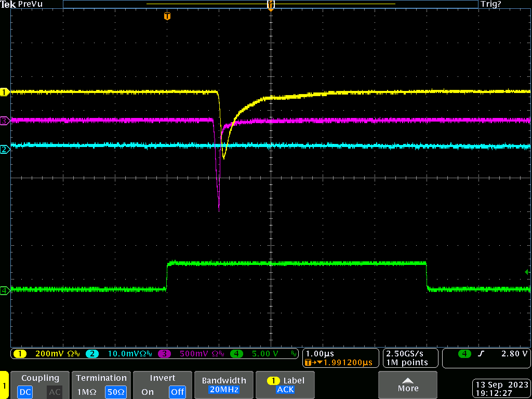This screenshot has width=532, height=399.
Task: Select DC coupling option
Action: pyautogui.click(x=25, y=392)
